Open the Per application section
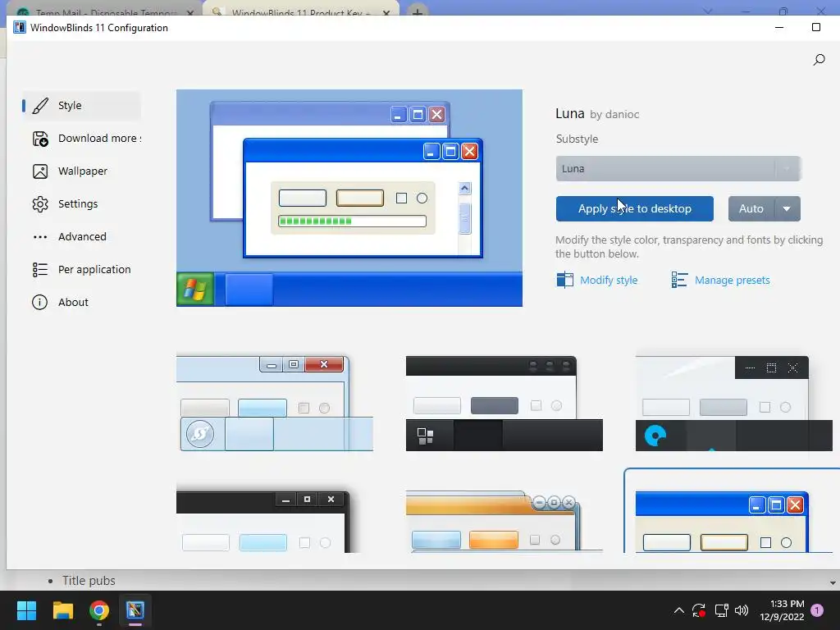Screen dimensions: 840x630 [x=81, y=269]
